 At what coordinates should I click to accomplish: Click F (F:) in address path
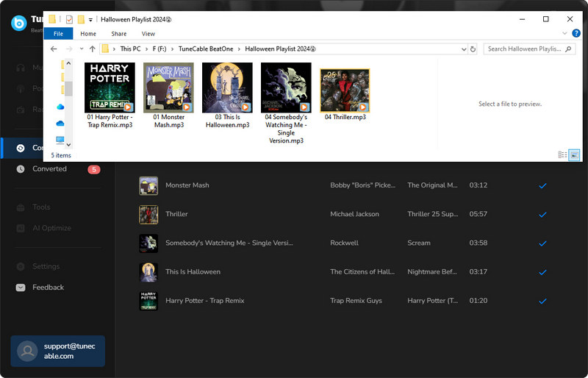point(159,49)
